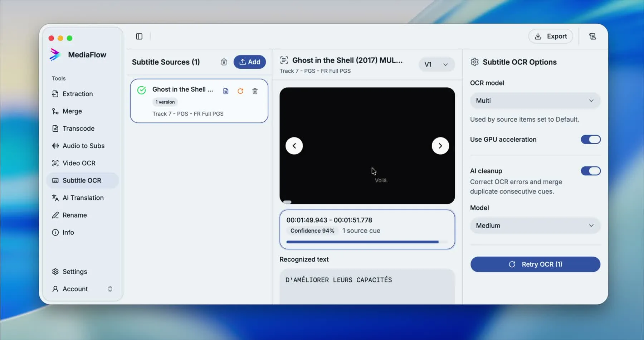Click the OCR icon beside the track title

[x=284, y=60]
